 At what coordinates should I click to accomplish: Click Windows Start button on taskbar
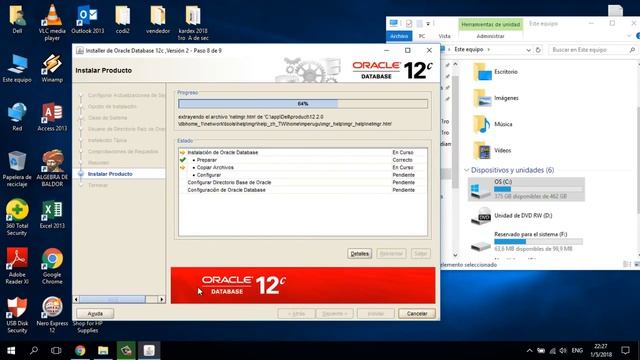[11, 350]
